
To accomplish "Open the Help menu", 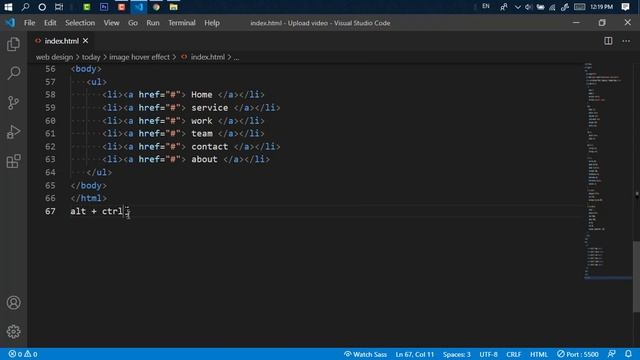I will coord(212,23).
